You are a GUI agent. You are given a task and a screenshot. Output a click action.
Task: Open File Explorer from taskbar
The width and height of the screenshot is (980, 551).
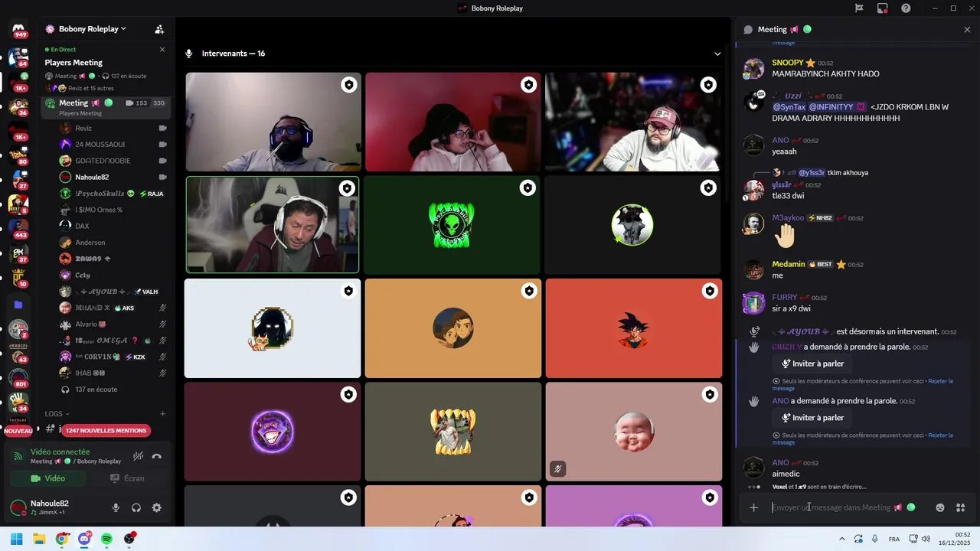pos(39,539)
